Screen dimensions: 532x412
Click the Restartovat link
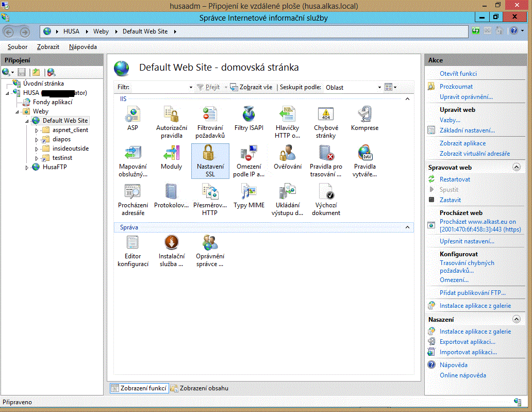(x=455, y=179)
